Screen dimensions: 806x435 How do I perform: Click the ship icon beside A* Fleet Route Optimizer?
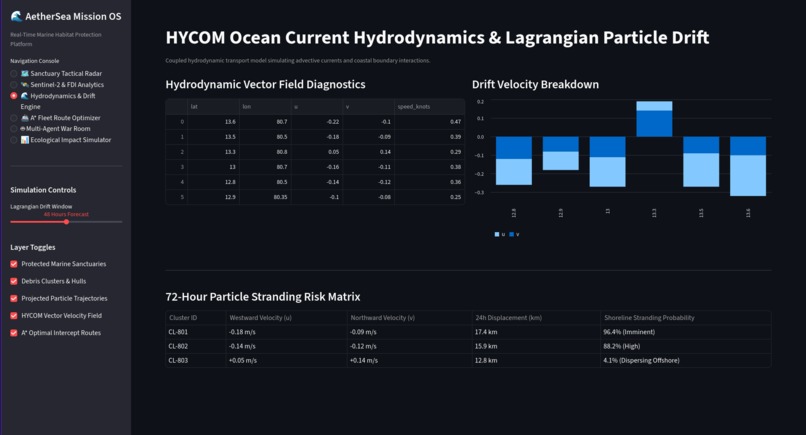[25, 118]
